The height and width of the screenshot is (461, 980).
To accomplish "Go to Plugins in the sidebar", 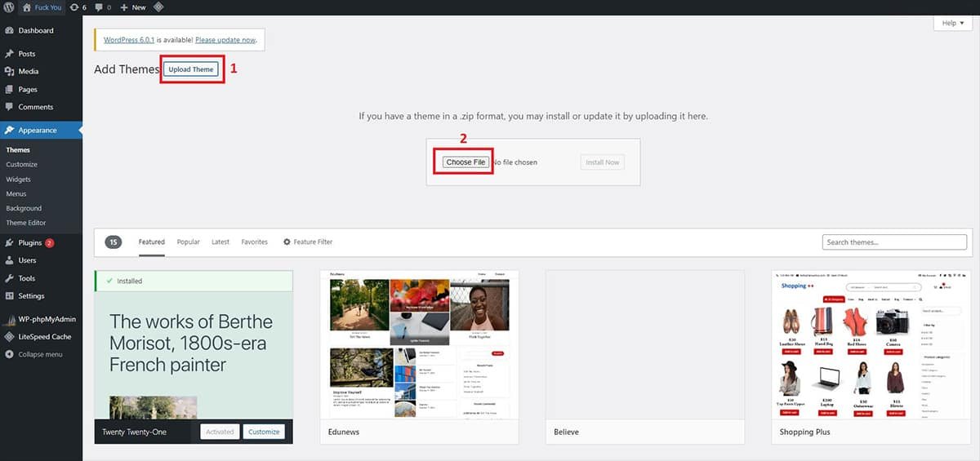I will pyautogui.click(x=29, y=243).
